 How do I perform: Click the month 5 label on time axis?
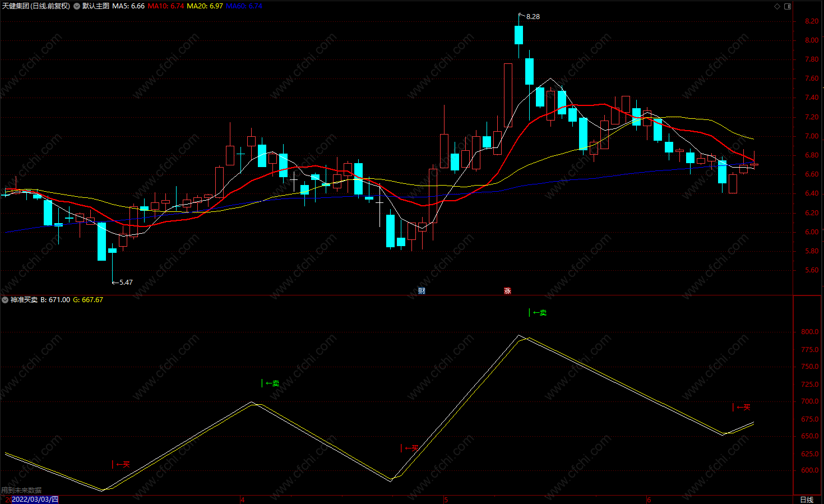click(446, 500)
